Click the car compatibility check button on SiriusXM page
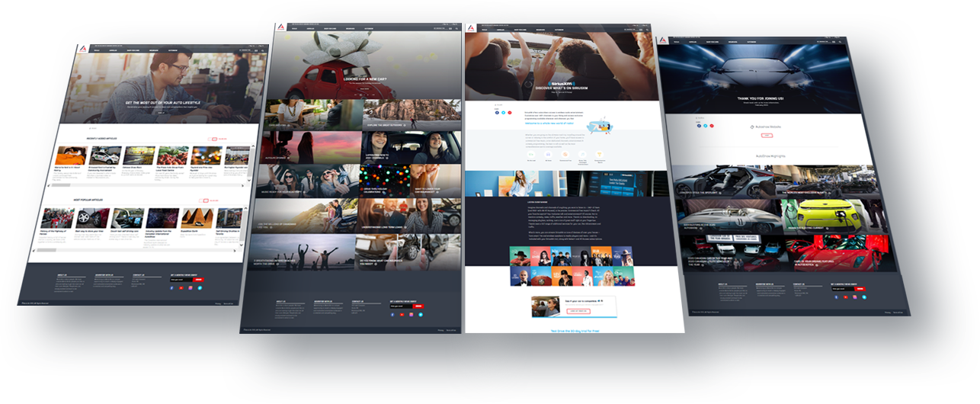The image size is (980, 404). point(577,311)
